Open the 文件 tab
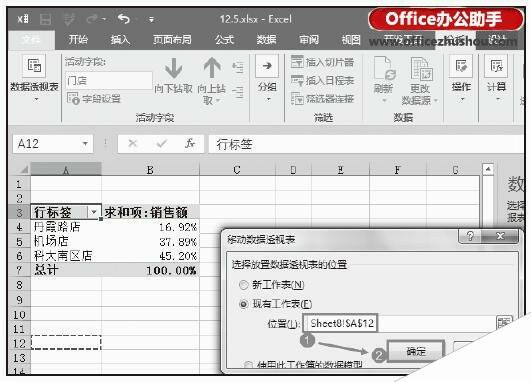The height and width of the screenshot is (382, 531). (x=31, y=40)
